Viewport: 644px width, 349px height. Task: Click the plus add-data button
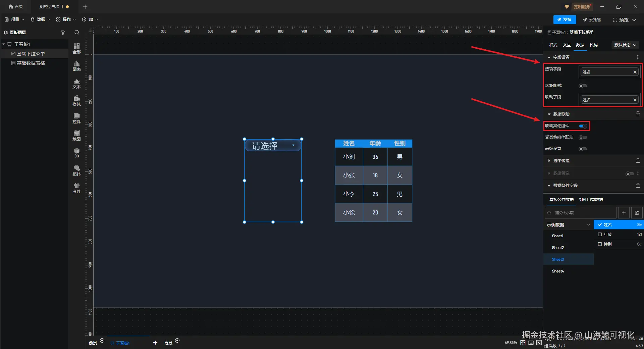pos(624,213)
